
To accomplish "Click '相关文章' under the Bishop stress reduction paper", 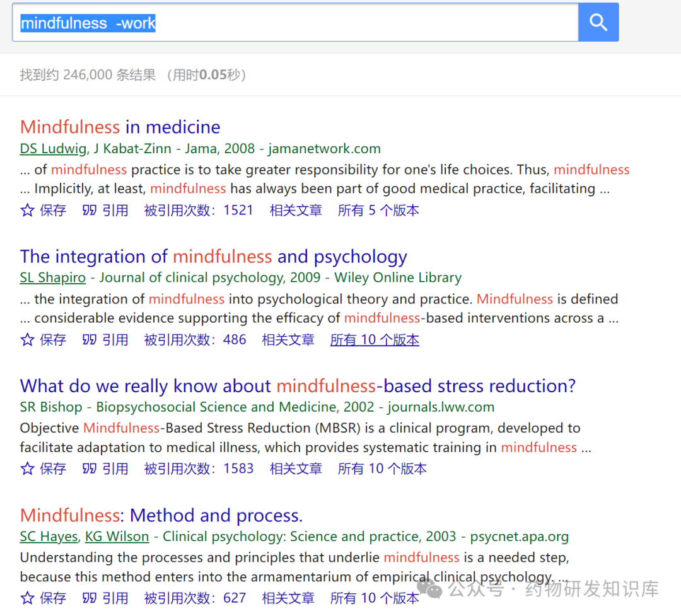I will click(x=296, y=468).
